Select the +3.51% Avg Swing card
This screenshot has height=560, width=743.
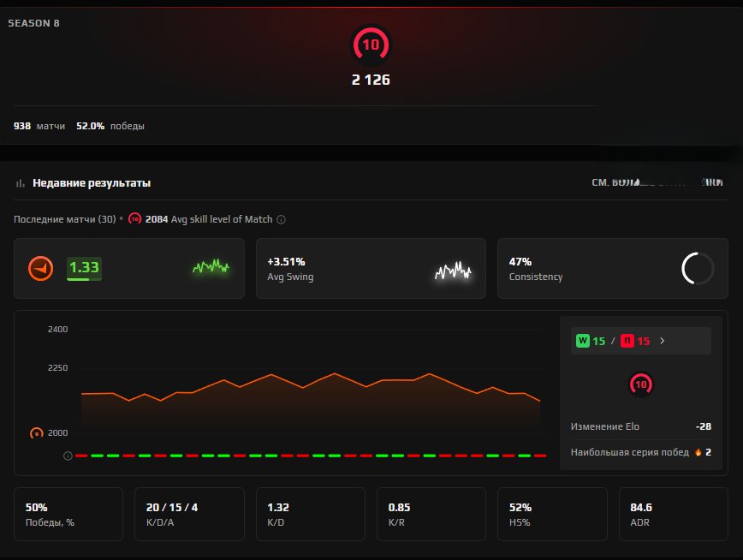pos(371,268)
